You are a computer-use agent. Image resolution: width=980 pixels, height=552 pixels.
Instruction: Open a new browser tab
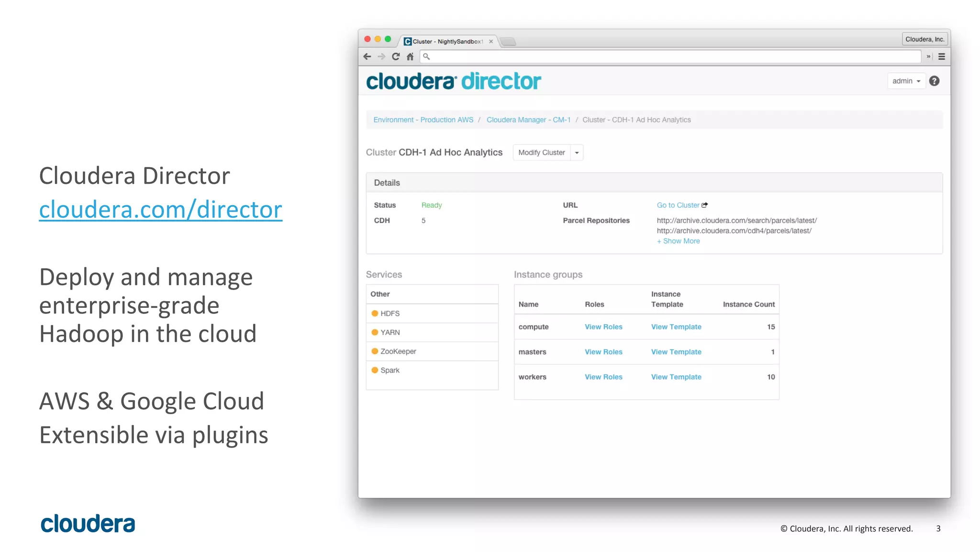pos(508,42)
